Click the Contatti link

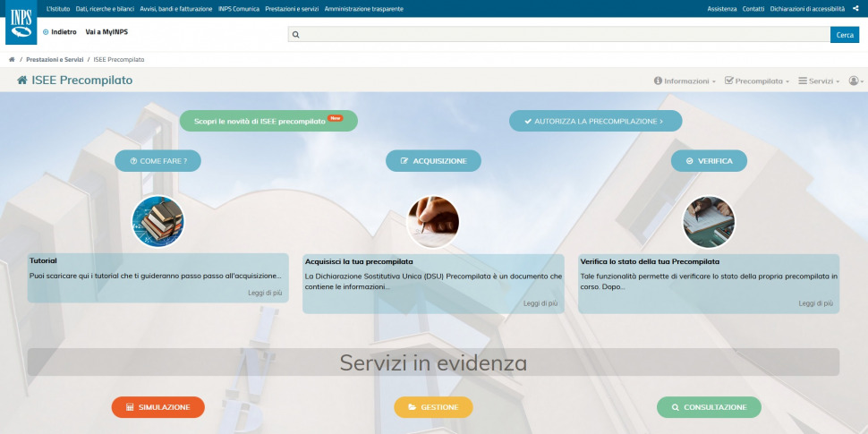pos(753,9)
